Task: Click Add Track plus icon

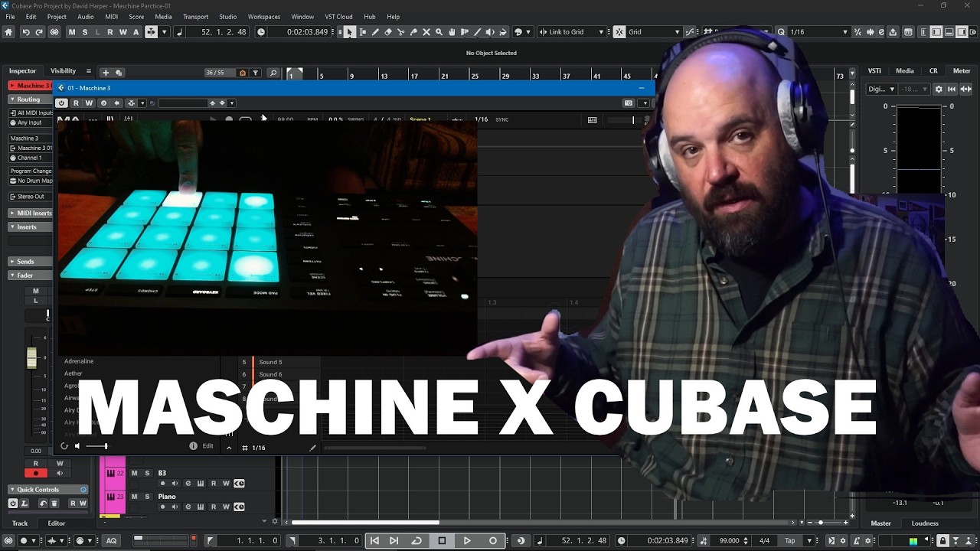Action: coord(106,73)
